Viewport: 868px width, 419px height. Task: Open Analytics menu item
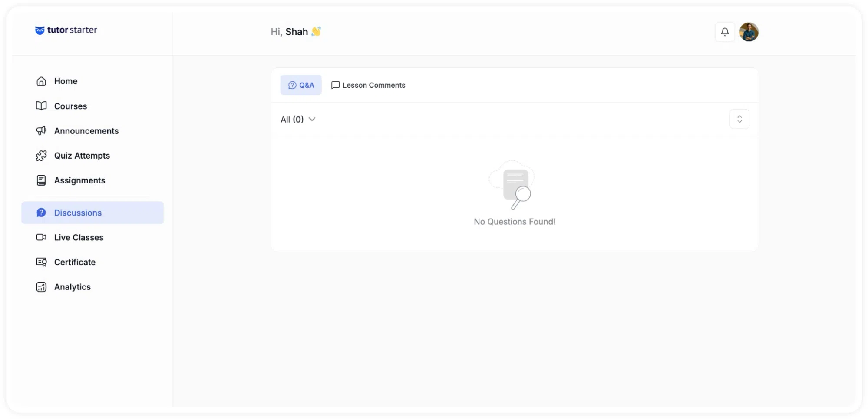(x=92, y=287)
